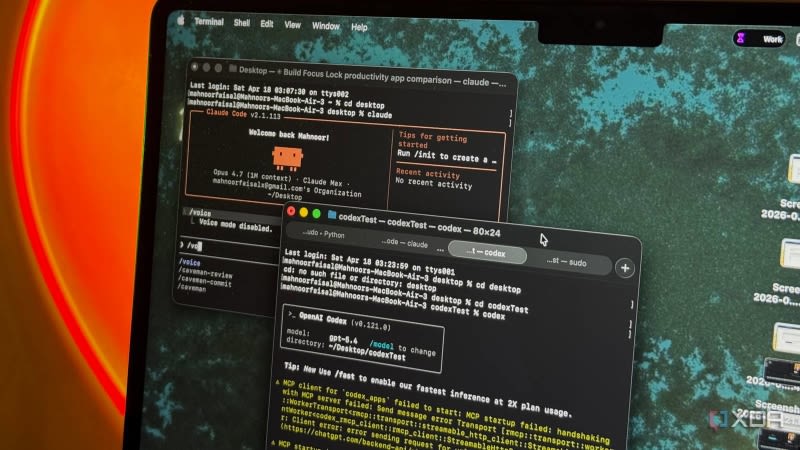This screenshot has height=450, width=800.
Task: Select the /caveman-review suggestion
Action: (205, 272)
